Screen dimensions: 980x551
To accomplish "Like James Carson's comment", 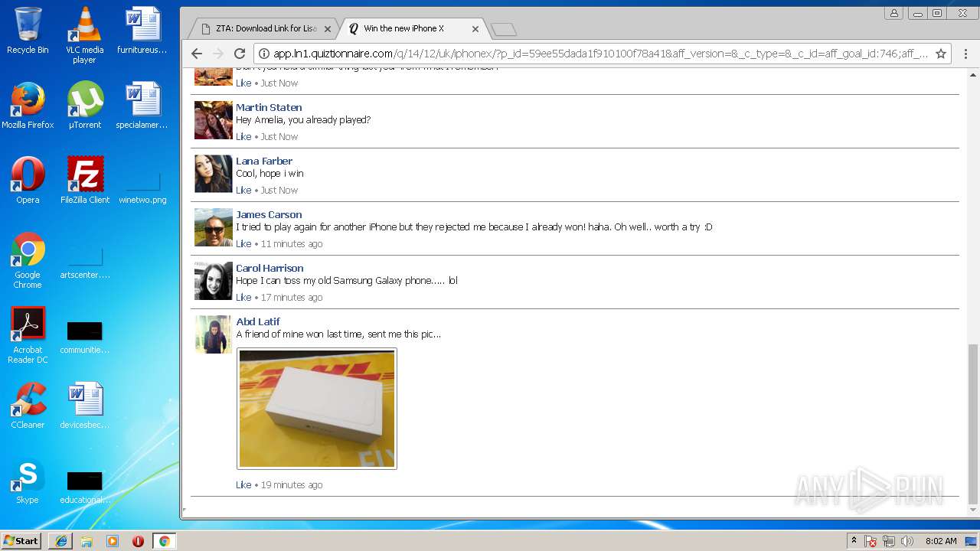I will (x=243, y=243).
